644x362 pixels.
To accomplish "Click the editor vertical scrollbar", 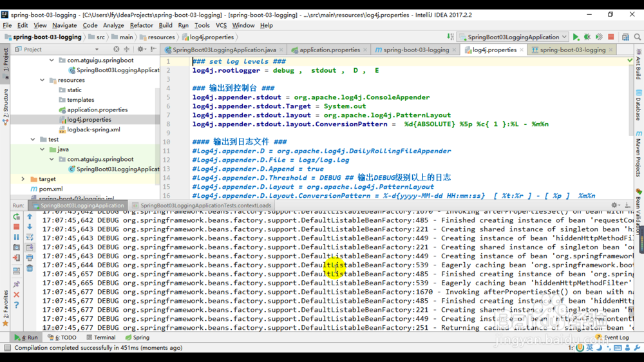I will [x=631, y=99].
